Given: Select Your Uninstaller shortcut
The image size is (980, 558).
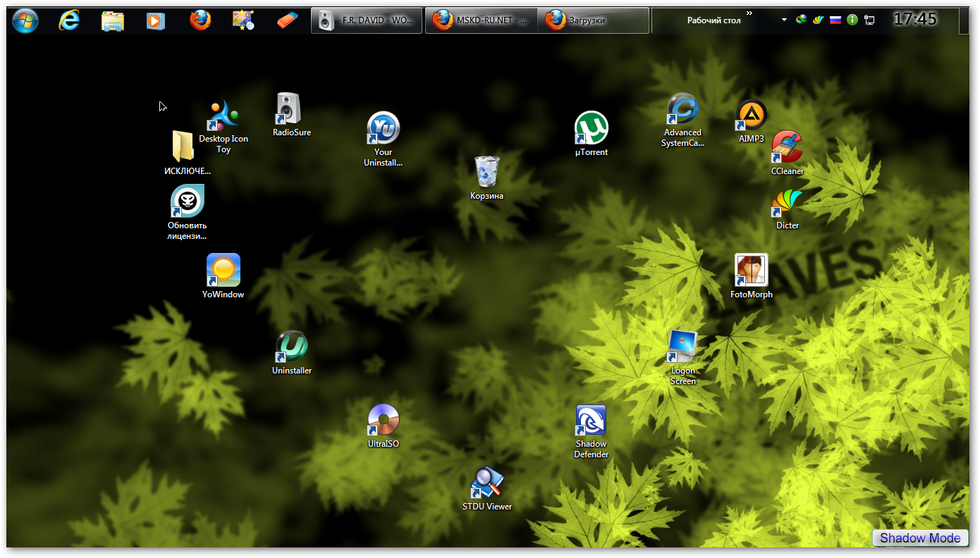Looking at the screenshot, I should click(x=384, y=139).
